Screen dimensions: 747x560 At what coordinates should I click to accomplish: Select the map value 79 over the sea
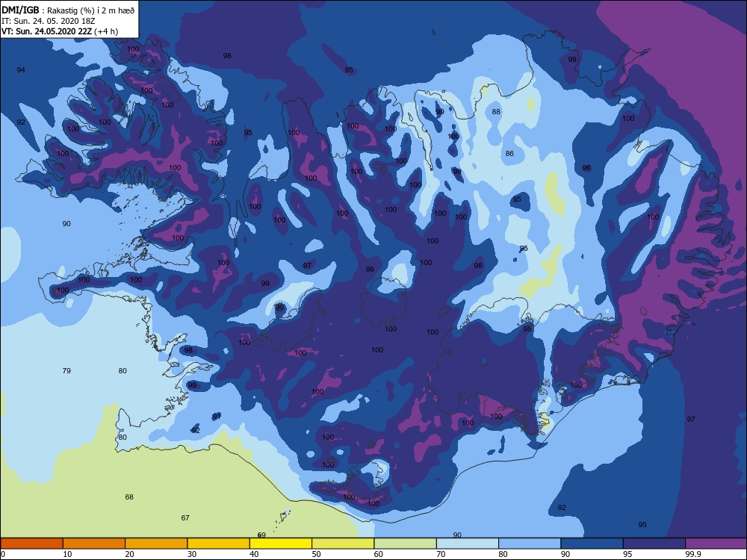point(66,370)
